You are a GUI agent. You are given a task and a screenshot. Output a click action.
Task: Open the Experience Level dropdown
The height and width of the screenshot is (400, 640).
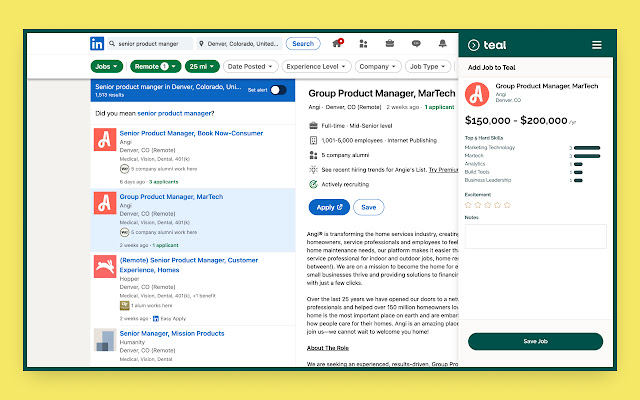[316, 67]
